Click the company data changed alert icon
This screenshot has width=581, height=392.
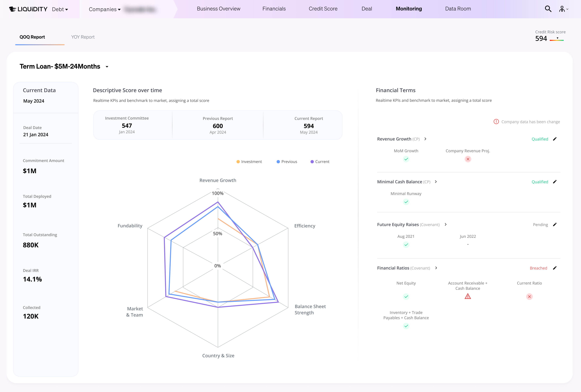(x=496, y=122)
